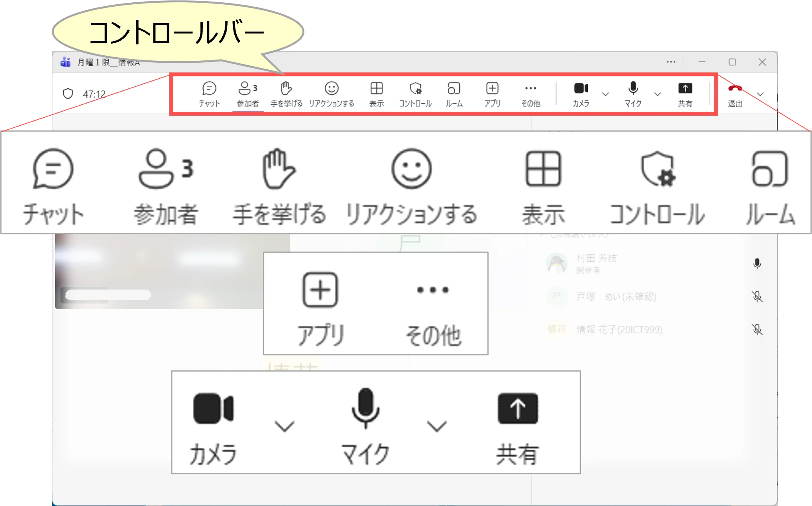This screenshot has height=506, width=812.
Task: Toggle mic for 村田 芳枝 in list
Action: (757, 264)
